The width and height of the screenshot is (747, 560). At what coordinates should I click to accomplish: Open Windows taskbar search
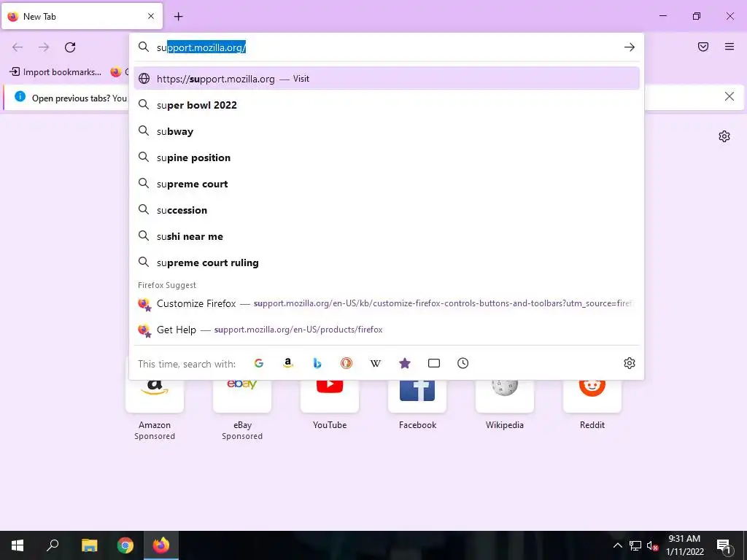click(53, 545)
